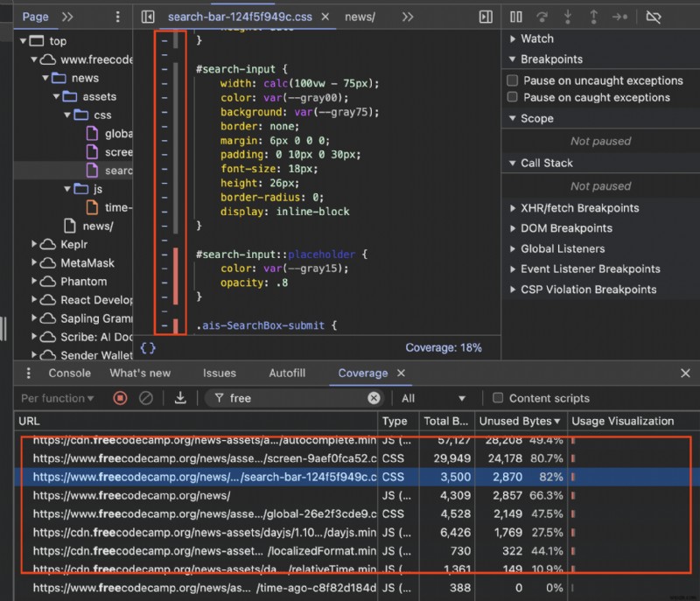Expand Global Listeners section
700x601 pixels.
513,249
